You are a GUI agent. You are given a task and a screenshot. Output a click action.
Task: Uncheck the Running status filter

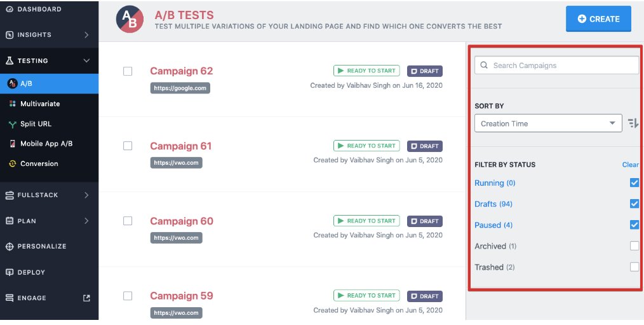tap(634, 183)
